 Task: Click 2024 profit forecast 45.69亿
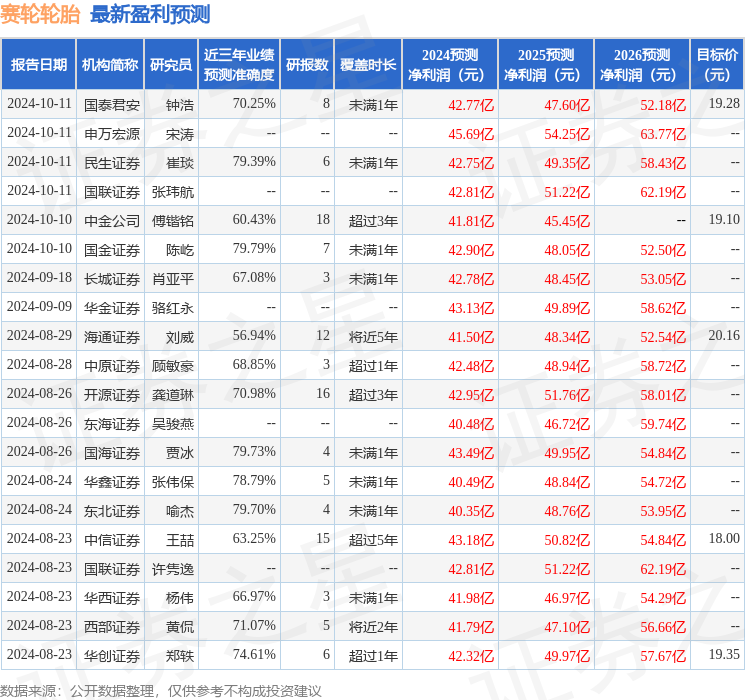(471, 134)
